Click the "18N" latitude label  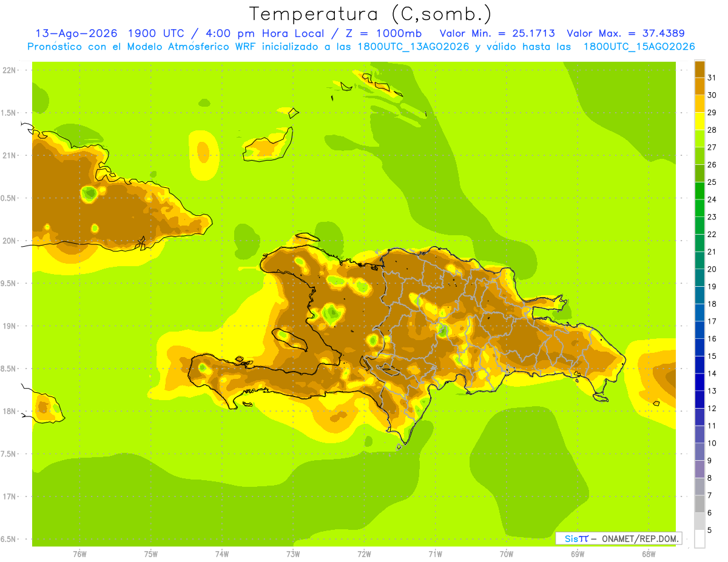[9, 411]
